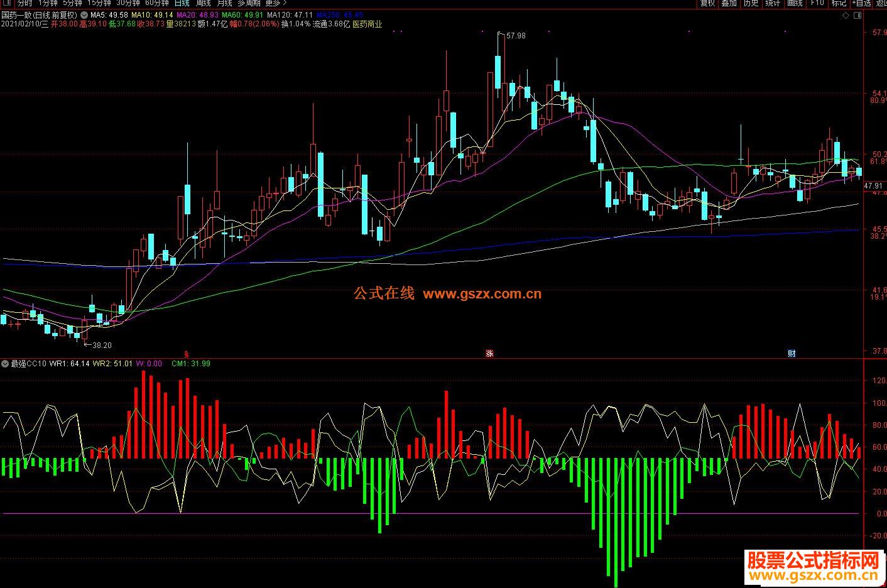Select the 30分钟 period tab
Viewport: 887px width, 588px height.
click(x=129, y=3)
